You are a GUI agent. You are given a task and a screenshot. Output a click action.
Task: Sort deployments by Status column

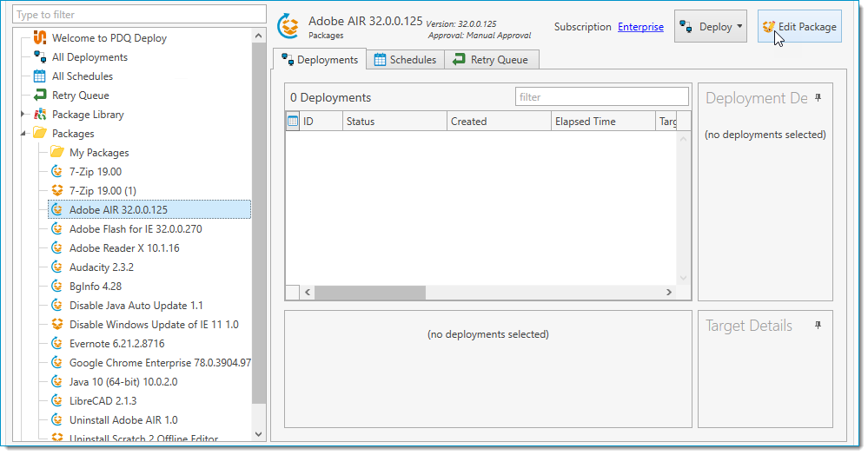coord(394,122)
